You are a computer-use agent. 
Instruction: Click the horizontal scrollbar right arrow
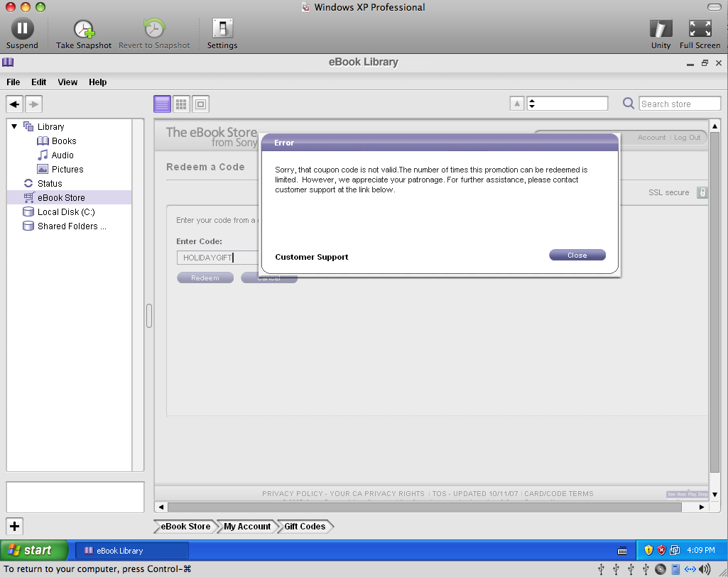click(x=701, y=507)
